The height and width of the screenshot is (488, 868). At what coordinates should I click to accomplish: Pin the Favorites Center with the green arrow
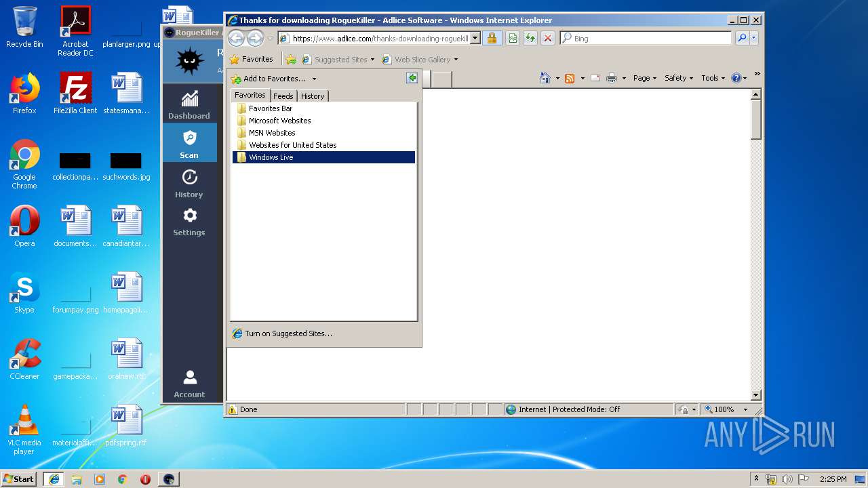click(x=412, y=79)
